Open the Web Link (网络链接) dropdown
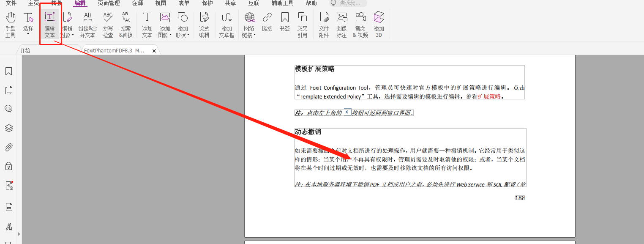This screenshot has height=244, width=644. click(x=255, y=35)
